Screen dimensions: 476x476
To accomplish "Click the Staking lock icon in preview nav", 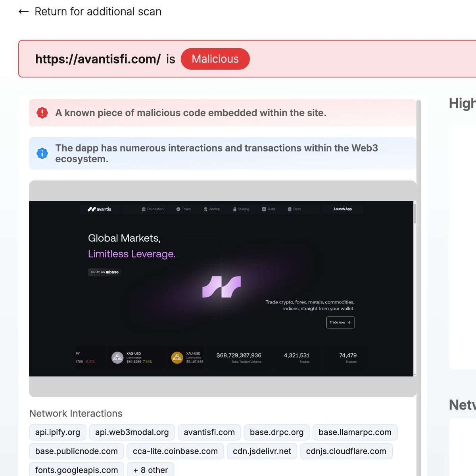I will coord(235,209).
